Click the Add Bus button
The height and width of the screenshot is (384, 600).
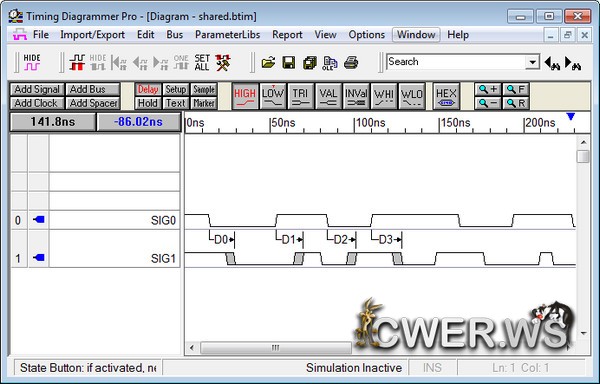(93, 89)
